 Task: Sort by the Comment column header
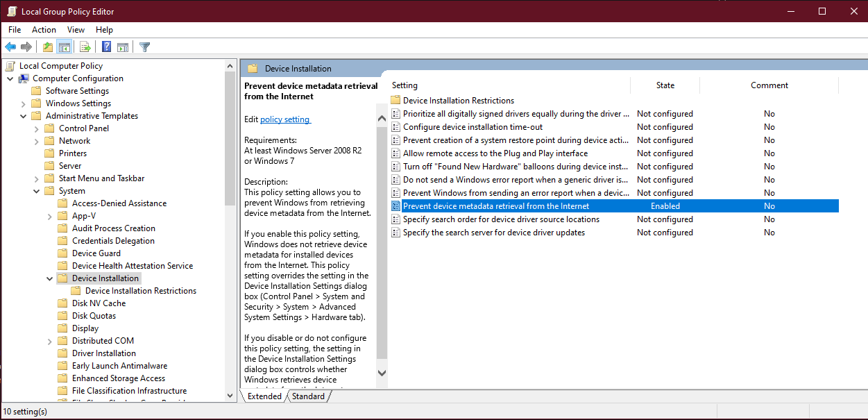pyautogui.click(x=769, y=85)
